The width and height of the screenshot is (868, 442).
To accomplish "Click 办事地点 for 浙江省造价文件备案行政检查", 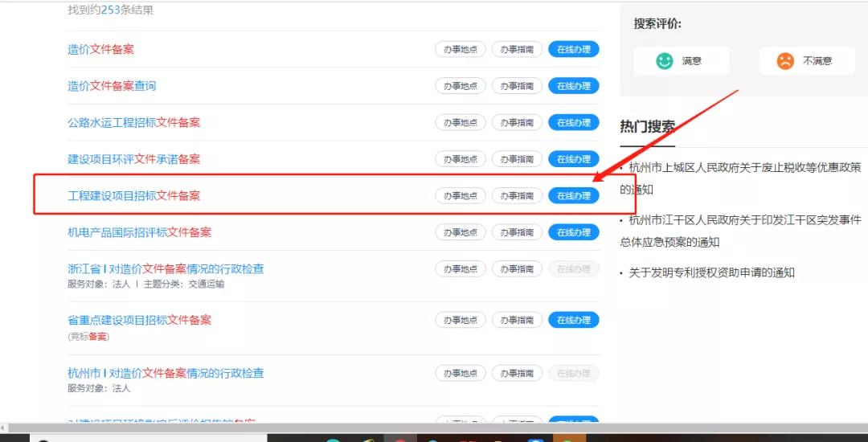I will (461, 269).
